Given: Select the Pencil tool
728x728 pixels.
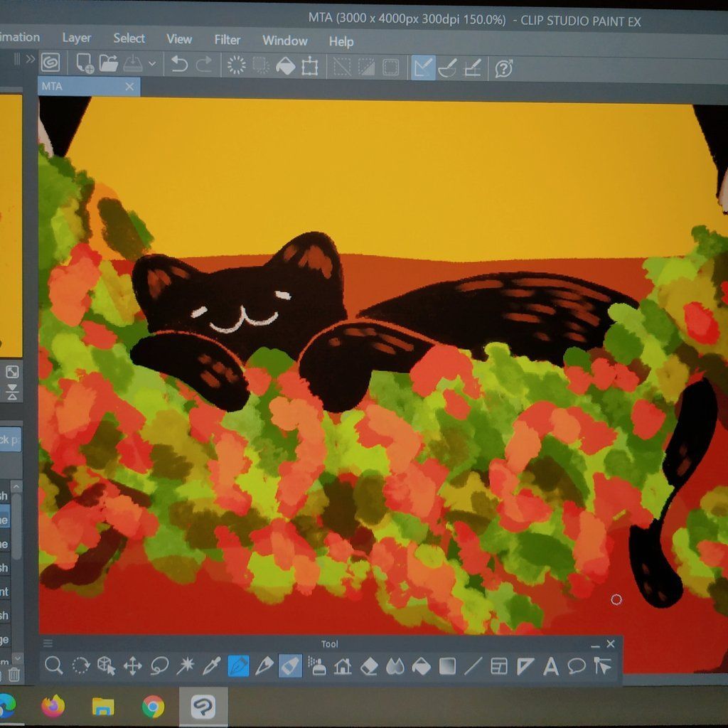Looking at the screenshot, I should 264,666.
